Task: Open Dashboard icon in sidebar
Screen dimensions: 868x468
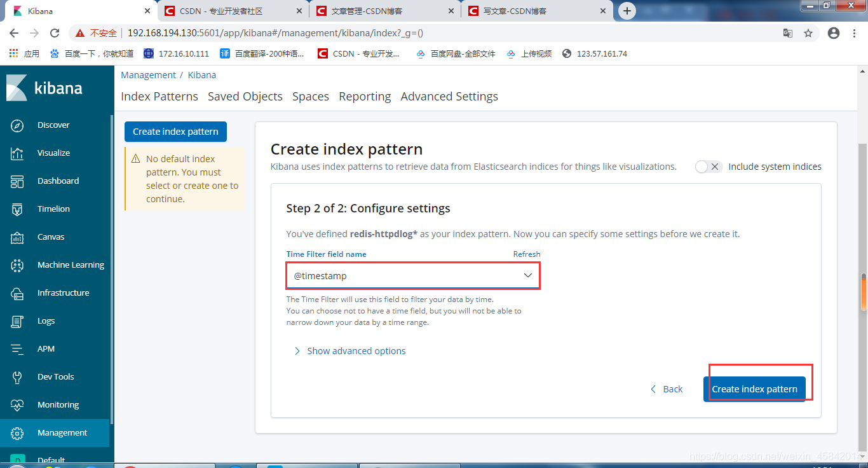Action: pyautogui.click(x=17, y=181)
